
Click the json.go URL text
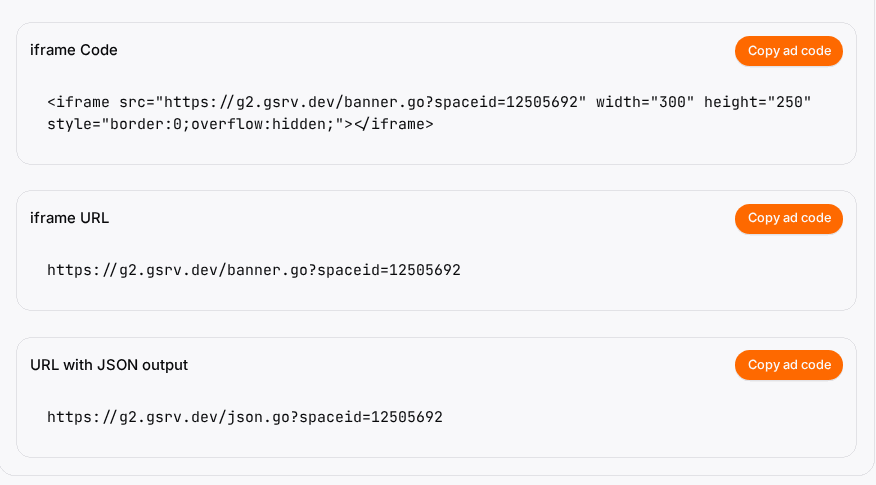pyautogui.click(x=245, y=417)
